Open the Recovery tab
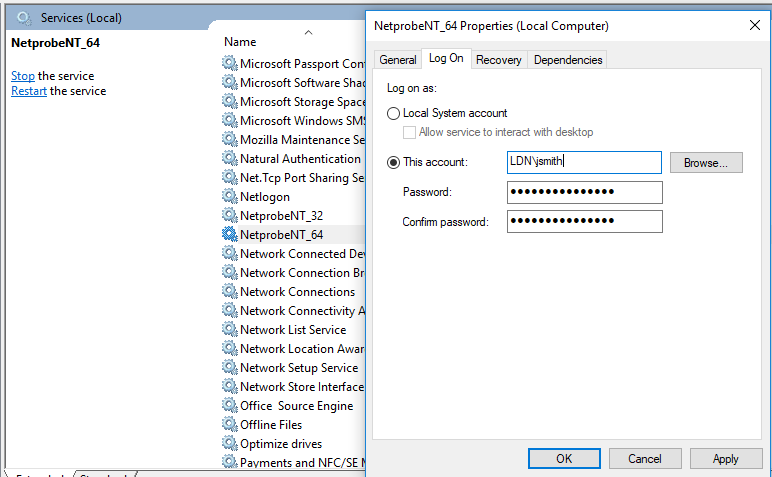772x477 pixels. [498, 60]
